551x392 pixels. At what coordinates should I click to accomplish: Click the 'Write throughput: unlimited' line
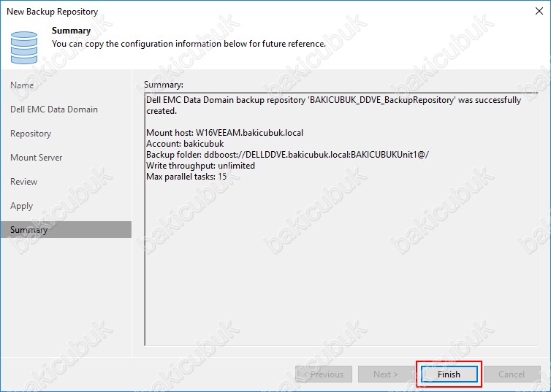(200, 166)
